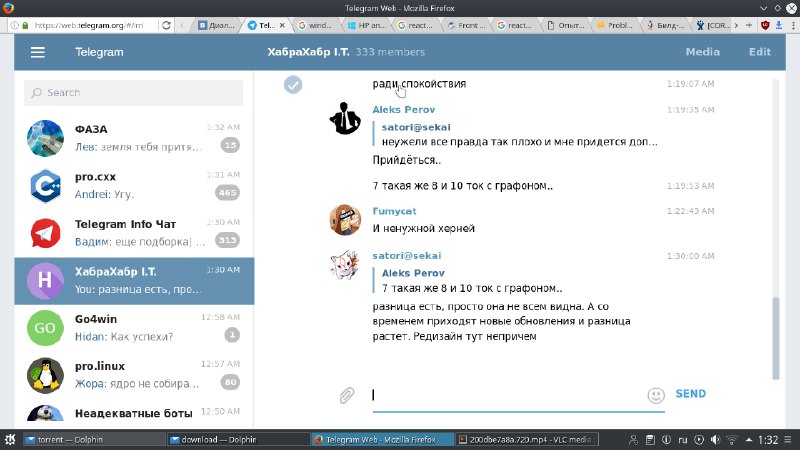The image size is (800, 450).
Task: Send the message with SEND button
Action: coord(691,394)
